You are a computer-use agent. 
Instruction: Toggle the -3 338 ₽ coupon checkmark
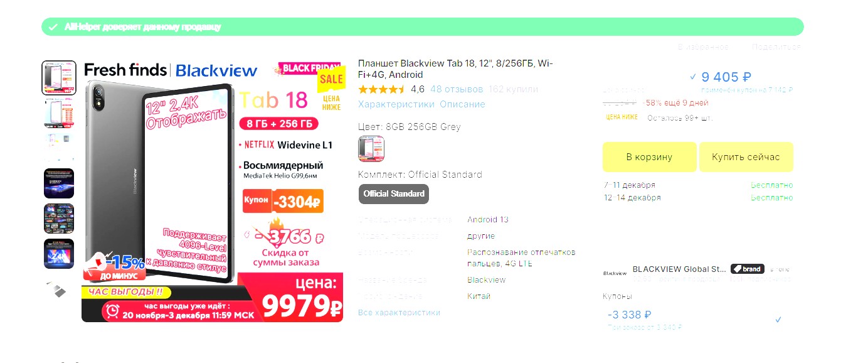tap(778, 320)
